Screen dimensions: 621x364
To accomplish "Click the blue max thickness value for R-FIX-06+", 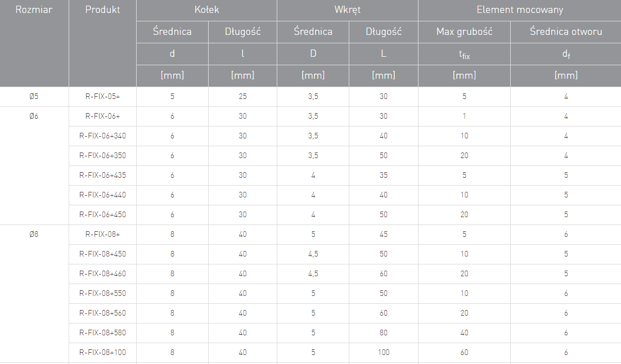I will click(x=464, y=116).
